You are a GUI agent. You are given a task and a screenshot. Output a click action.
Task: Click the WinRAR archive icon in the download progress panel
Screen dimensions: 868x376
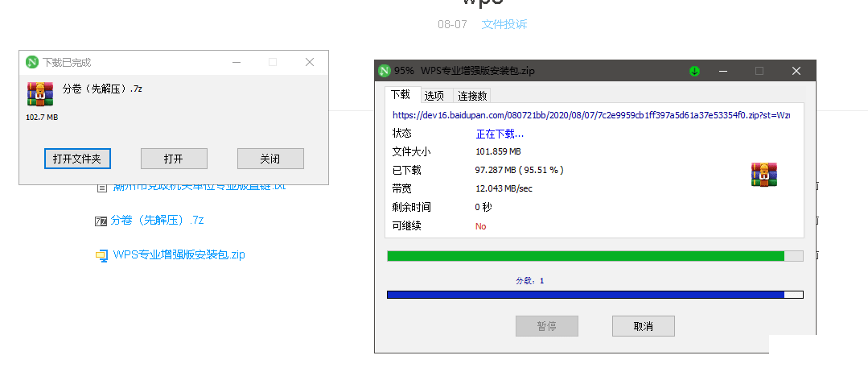[x=764, y=175]
